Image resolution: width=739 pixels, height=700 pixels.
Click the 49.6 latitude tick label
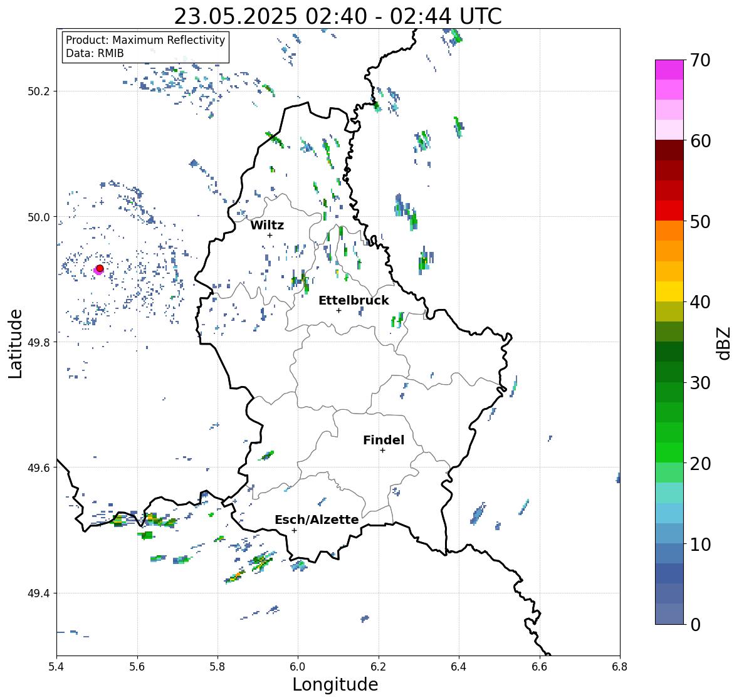tap(39, 468)
